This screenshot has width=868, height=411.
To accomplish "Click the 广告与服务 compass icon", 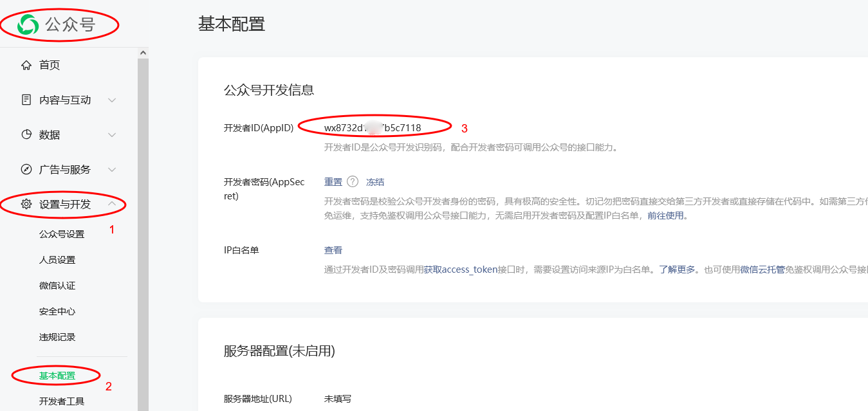I will tap(26, 170).
